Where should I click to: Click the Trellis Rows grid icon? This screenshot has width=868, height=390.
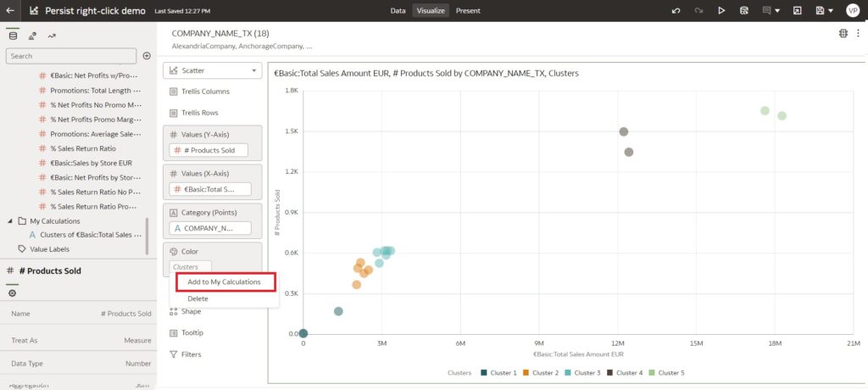[173, 113]
